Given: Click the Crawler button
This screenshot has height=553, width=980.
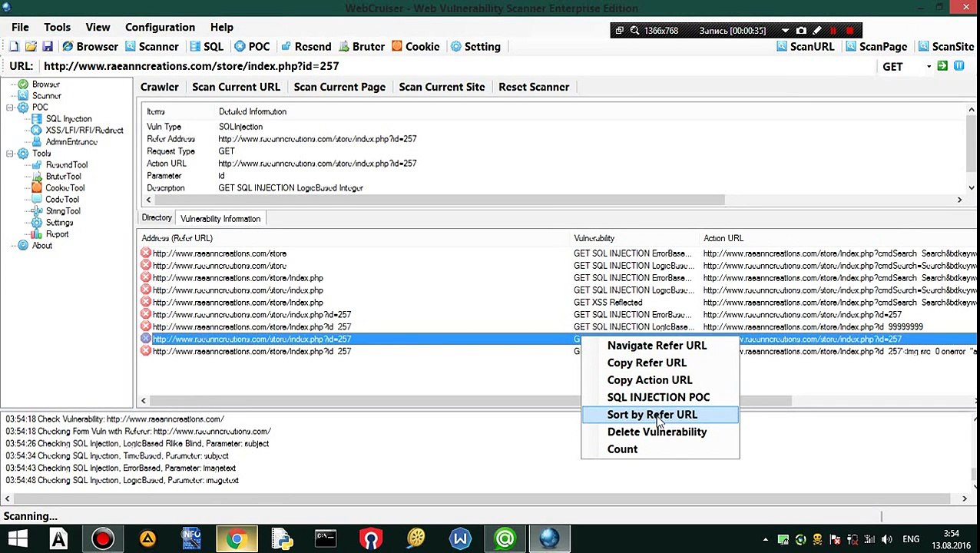Looking at the screenshot, I should pyautogui.click(x=159, y=88).
